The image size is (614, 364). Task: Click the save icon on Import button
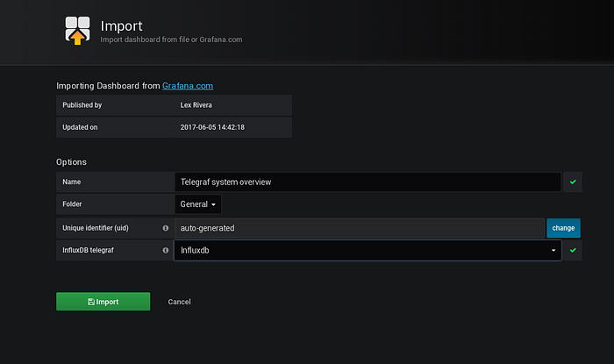[x=91, y=302]
